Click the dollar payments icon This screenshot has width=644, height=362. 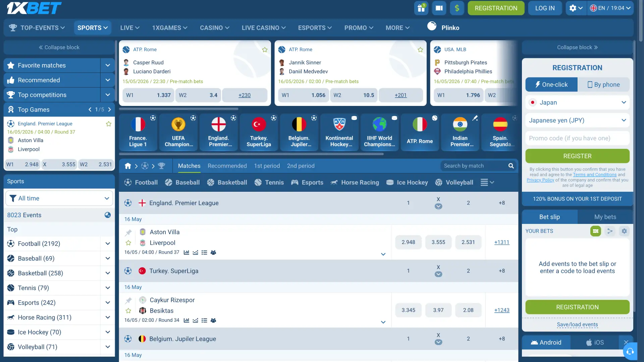point(457,8)
